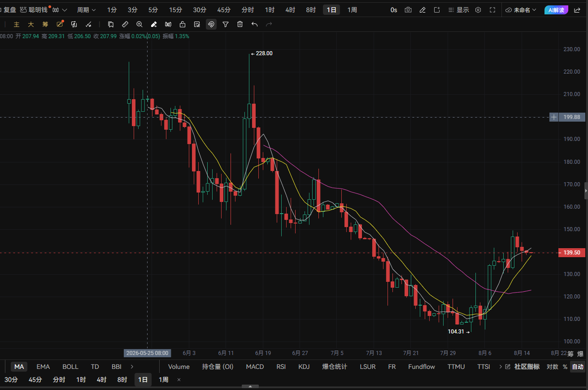Select the 1分 timeframe in top bar
Image resolution: width=588 pixels, height=390 pixels.
click(112, 10)
